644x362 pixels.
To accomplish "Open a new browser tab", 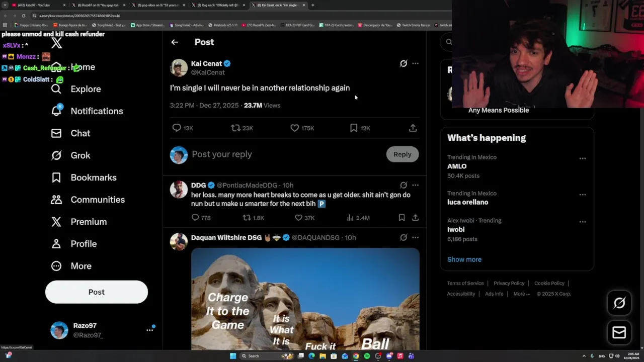I will point(312,5).
